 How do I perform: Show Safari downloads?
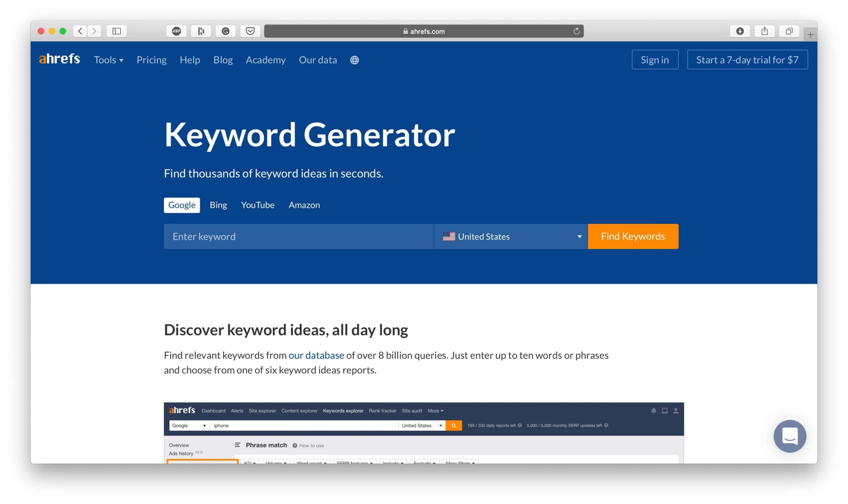(740, 31)
